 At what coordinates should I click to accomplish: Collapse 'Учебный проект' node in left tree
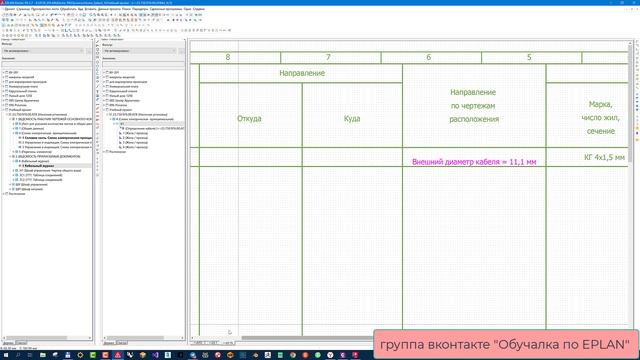click(x=3, y=110)
